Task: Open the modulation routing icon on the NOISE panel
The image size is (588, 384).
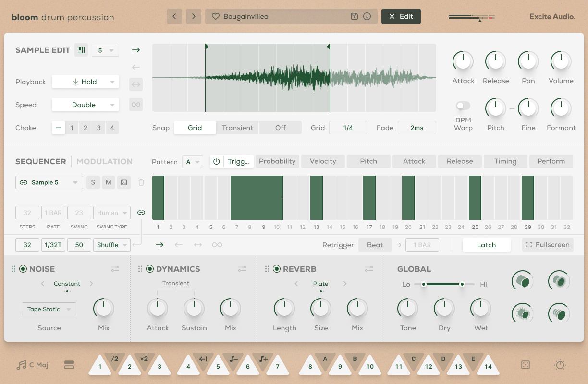Action: click(x=115, y=269)
